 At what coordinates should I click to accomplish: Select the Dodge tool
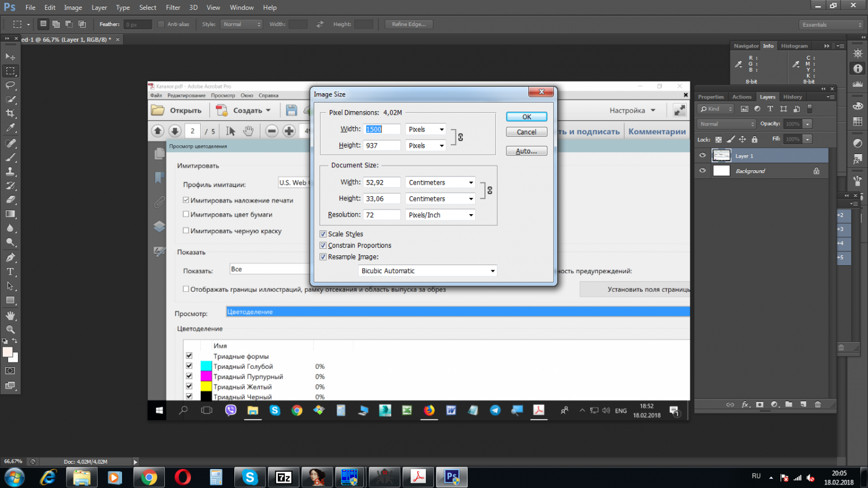coord(10,243)
